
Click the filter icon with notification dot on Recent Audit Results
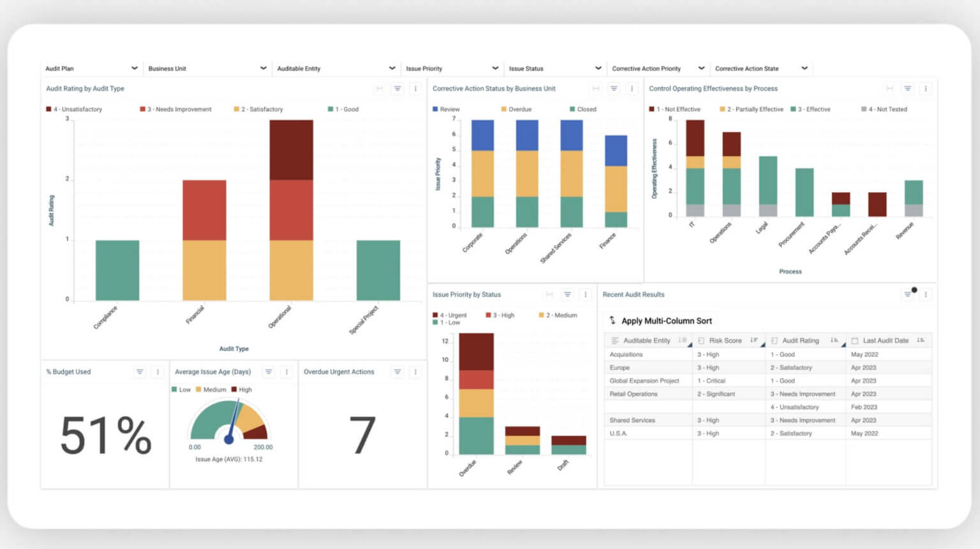909,295
